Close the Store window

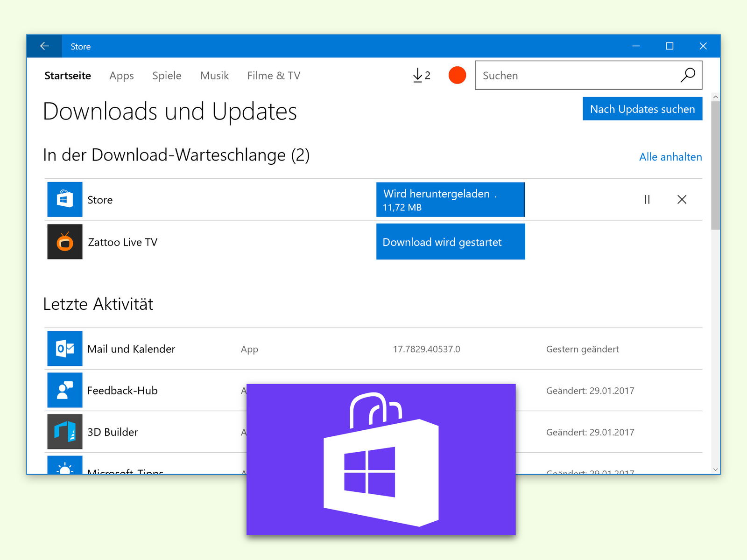[703, 46]
